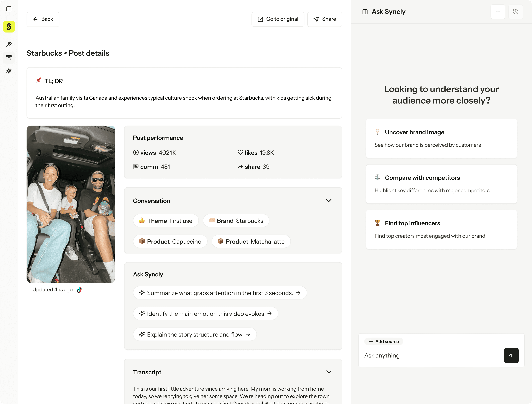This screenshot has width=532, height=404.
Task: Toggle the Ask Syncly panel icon
Action: 365,12
